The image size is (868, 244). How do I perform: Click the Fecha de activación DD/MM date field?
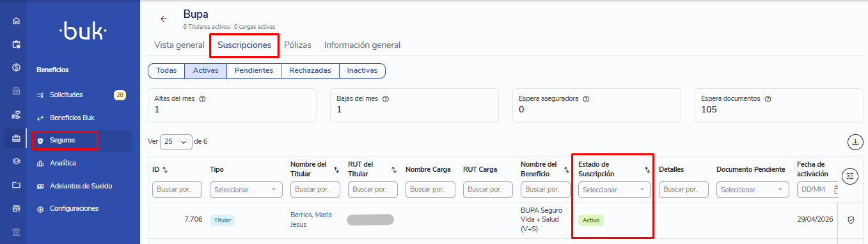click(817, 190)
